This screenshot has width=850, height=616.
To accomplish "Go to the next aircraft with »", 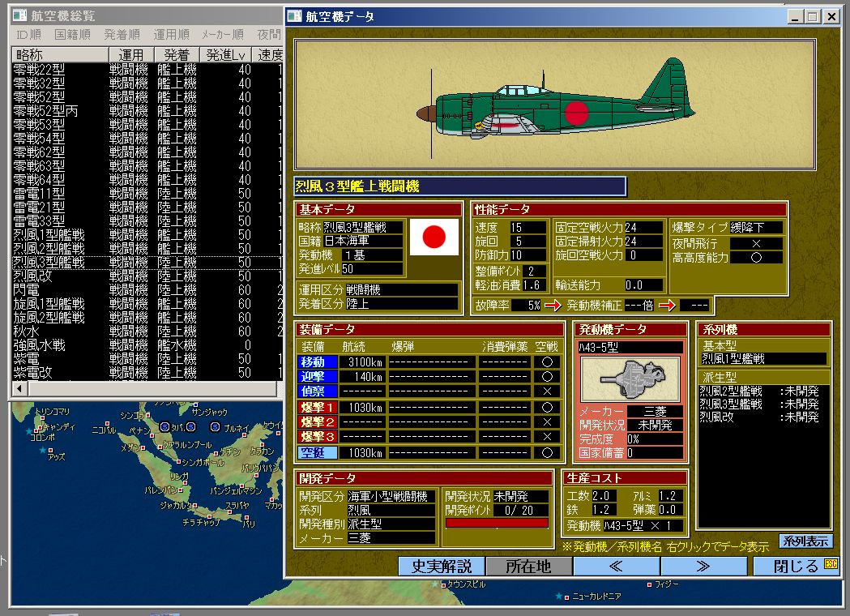I will coord(703,566).
